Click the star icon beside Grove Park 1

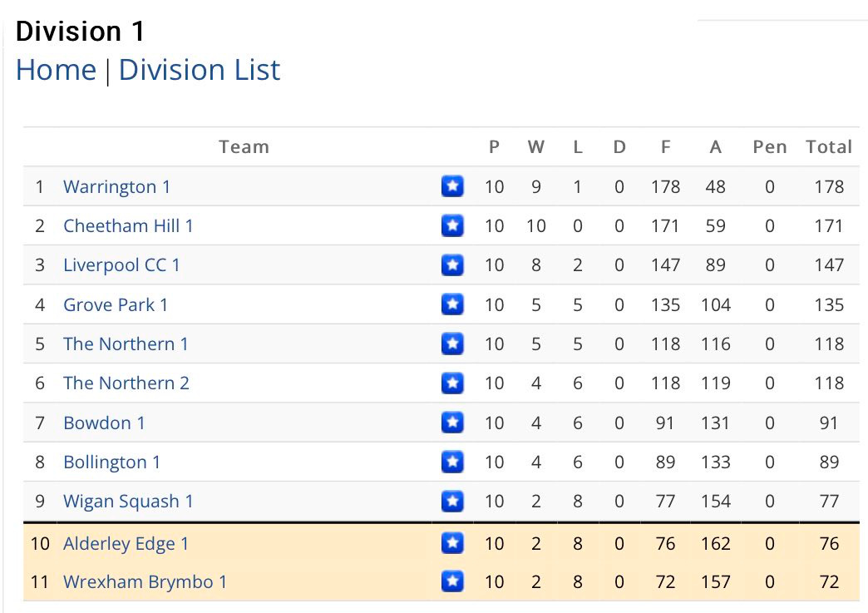click(452, 304)
